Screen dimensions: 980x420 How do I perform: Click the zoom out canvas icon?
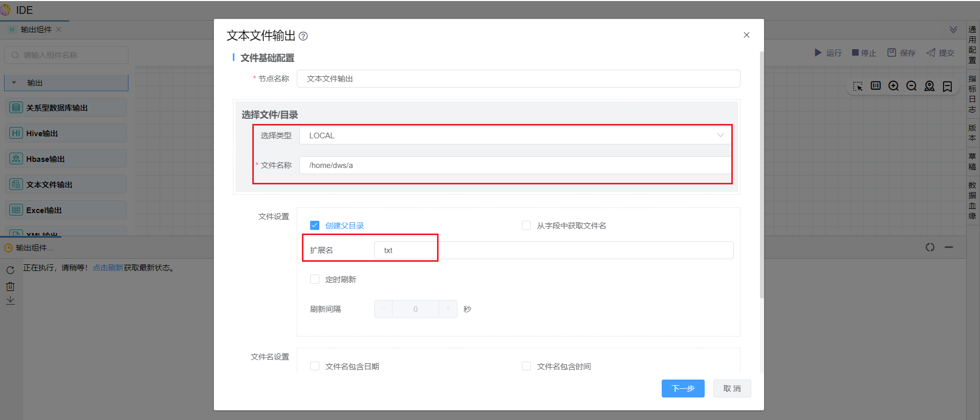coord(911,86)
